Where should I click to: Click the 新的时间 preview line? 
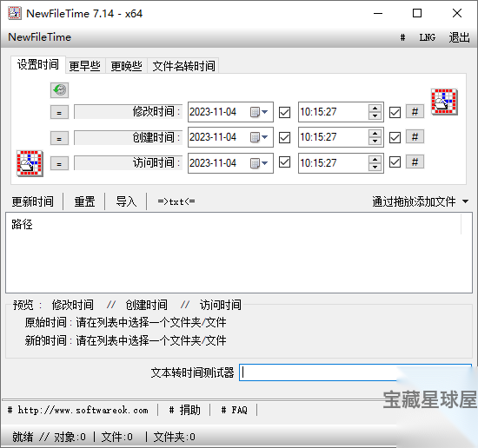pos(126,340)
